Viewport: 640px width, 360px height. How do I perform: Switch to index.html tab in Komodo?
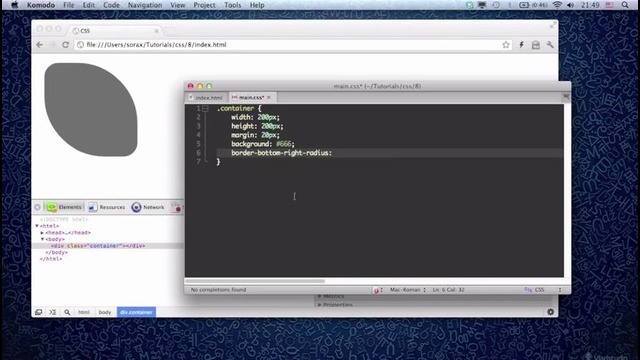[207, 98]
